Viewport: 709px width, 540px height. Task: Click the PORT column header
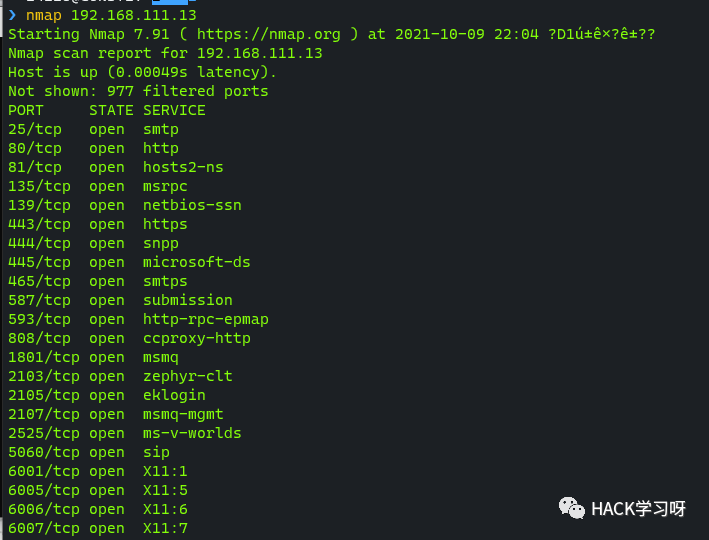(26, 110)
